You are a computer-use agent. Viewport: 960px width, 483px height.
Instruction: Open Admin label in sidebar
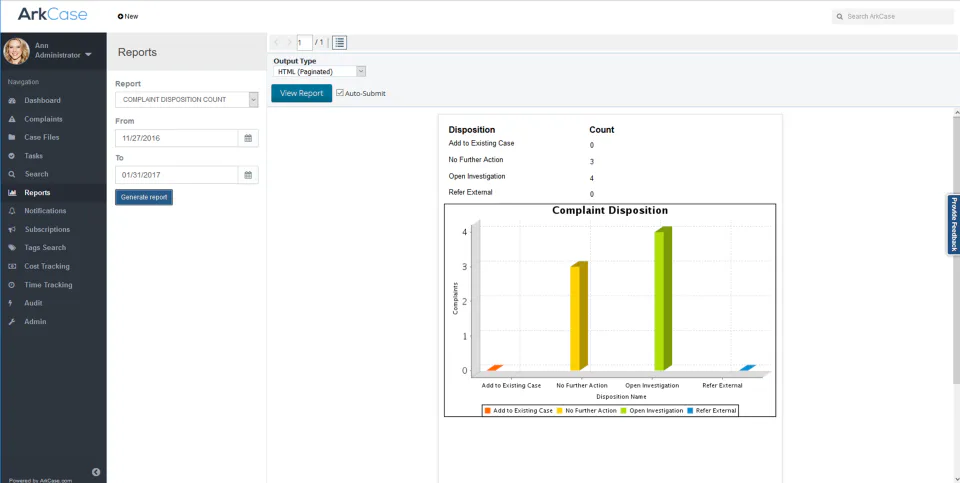(x=36, y=321)
